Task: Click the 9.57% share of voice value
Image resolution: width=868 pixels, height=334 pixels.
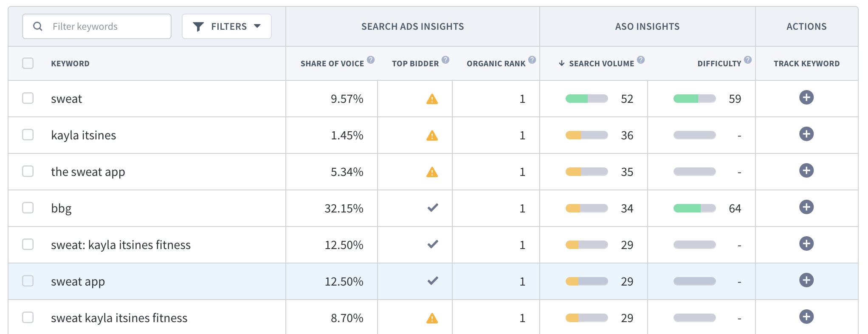Action: pyautogui.click(x=347, y=99)
